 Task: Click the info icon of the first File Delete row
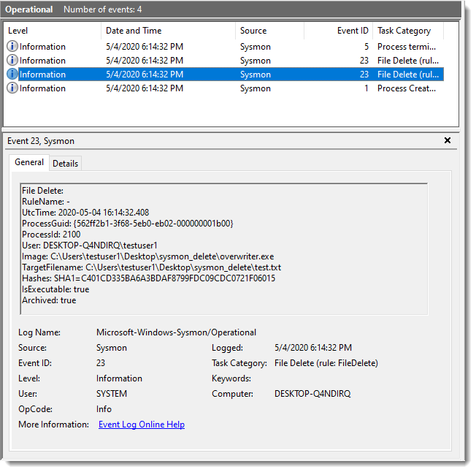click(x=12, y=61)
